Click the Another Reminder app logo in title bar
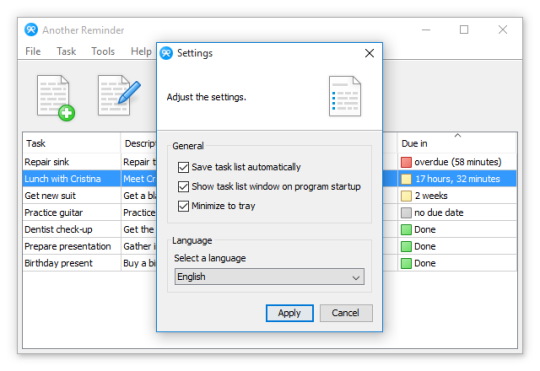This screenshot has height=371, width=540. (31, 30)
